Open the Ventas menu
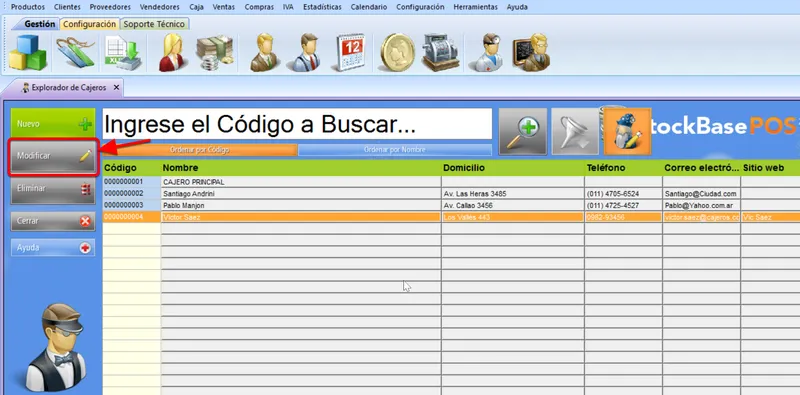800x395 pixels. 224,7
